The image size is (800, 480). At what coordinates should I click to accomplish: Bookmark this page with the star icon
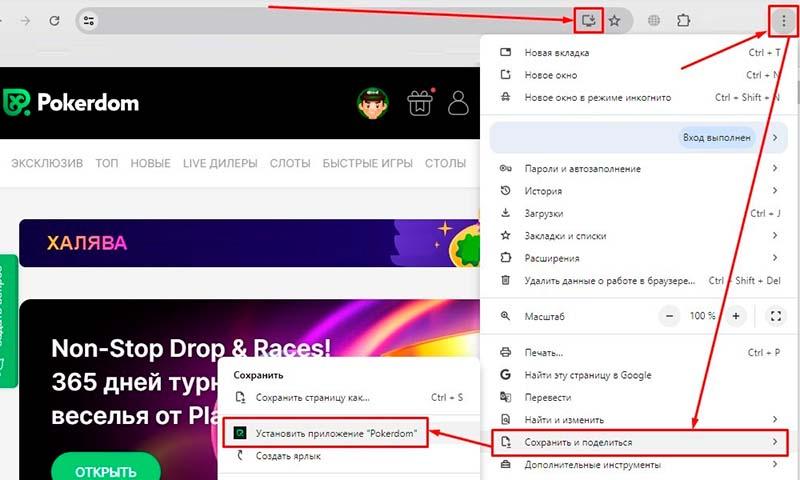pyautogui.click(x=615, y=21)
